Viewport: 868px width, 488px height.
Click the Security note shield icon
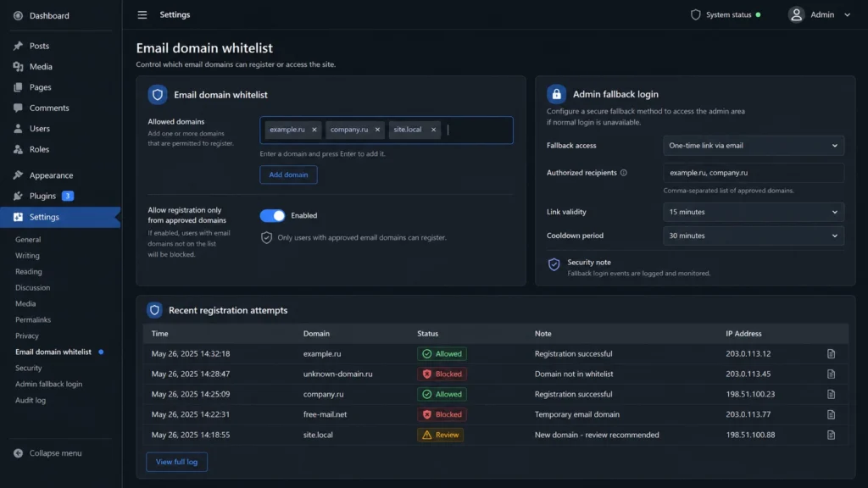[x=554, y=264]
